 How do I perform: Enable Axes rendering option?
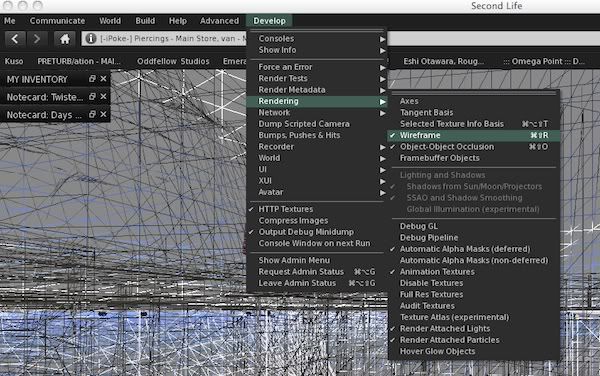tap(474, 101)
